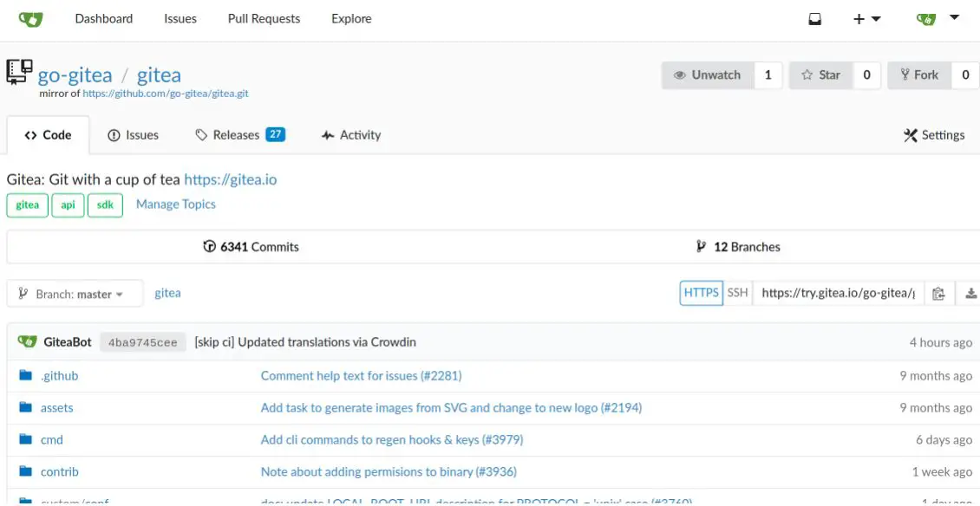Click the gitea topic tag
The height and width of the screenshot is (506, 980).
tap(28, 205)
